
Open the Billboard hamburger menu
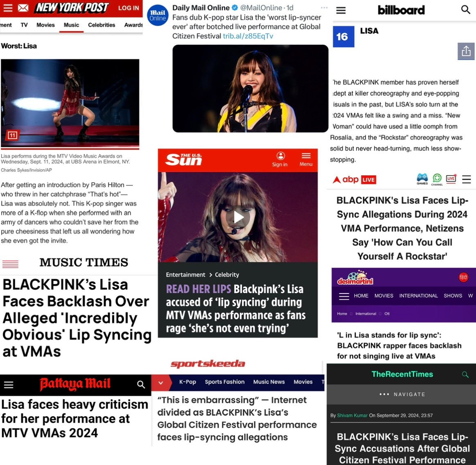pyautogui.click(x=341, y=10)
